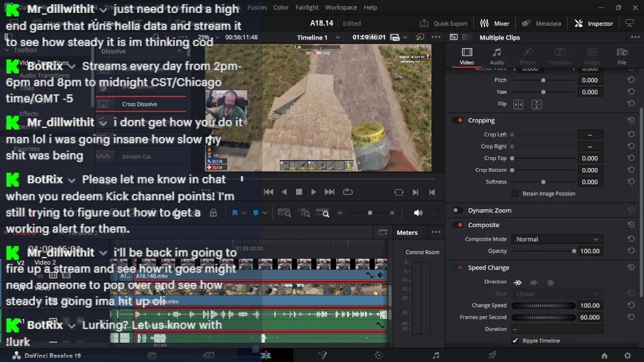The height and width of the screenshot is (362, 644).
Task: Jump to the last frame
Action: click(330, 192)
